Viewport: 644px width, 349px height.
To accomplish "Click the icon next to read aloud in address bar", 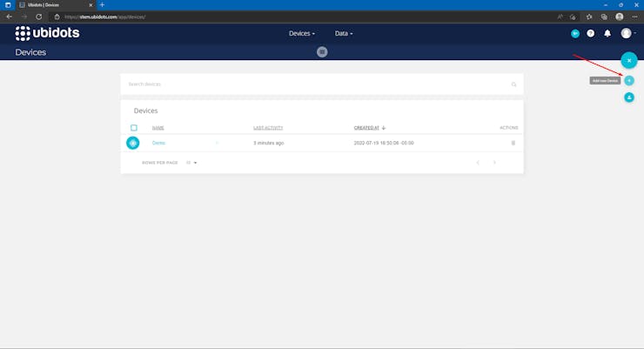I will (x=573, y=17).
